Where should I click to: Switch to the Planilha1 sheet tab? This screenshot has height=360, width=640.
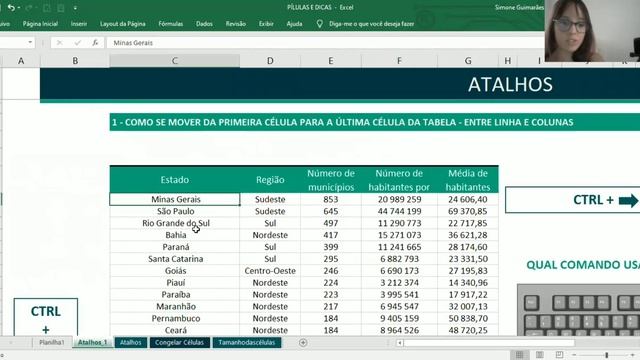coord(52,342)
